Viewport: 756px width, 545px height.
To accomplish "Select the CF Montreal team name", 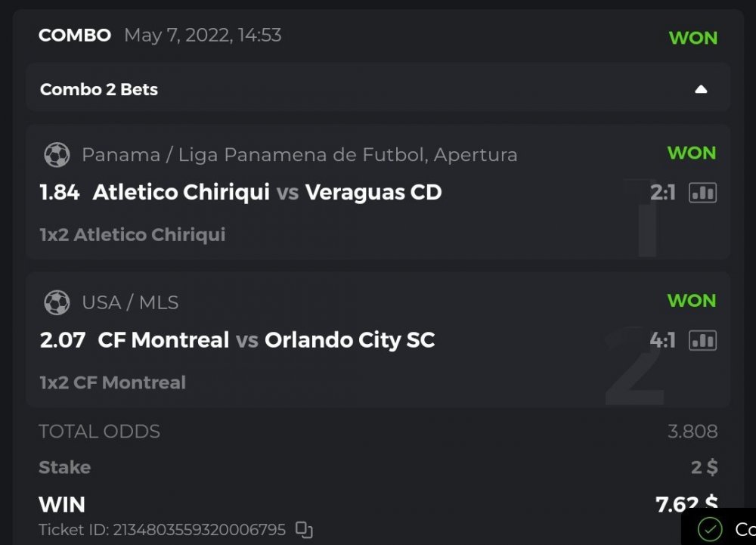I will (x=163, y=340).
